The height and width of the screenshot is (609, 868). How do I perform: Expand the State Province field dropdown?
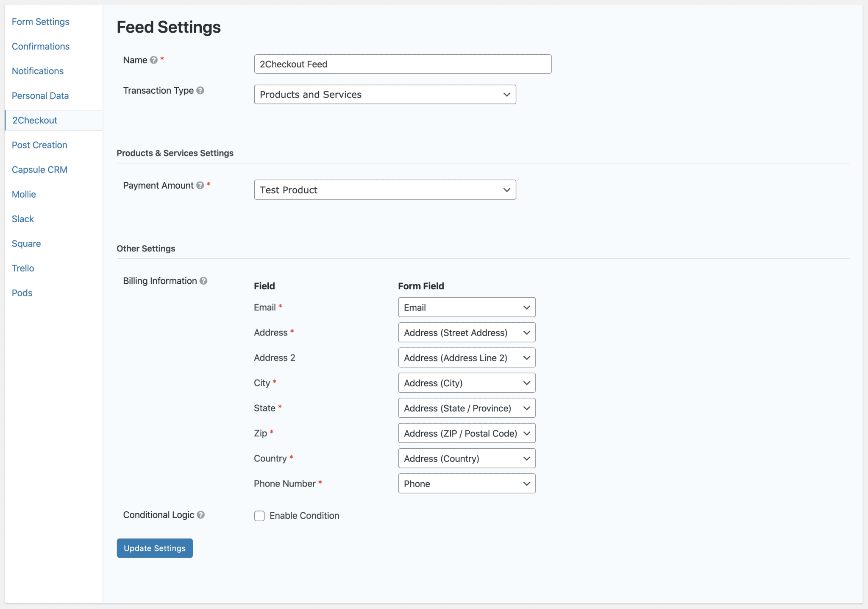pyautogui.click(x=466, y=408)
